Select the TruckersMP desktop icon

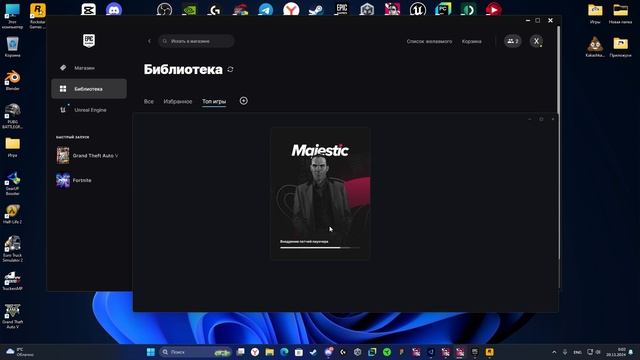pos(13,281)
